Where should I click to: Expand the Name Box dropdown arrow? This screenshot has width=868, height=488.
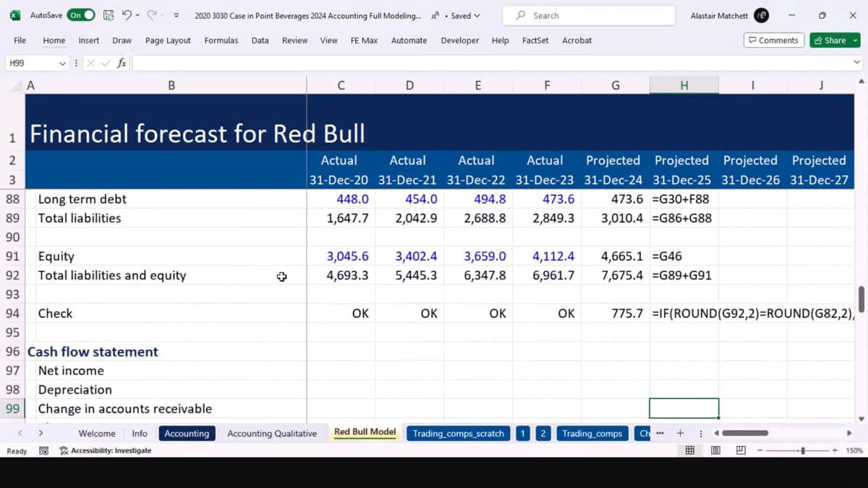click(62, 64)
